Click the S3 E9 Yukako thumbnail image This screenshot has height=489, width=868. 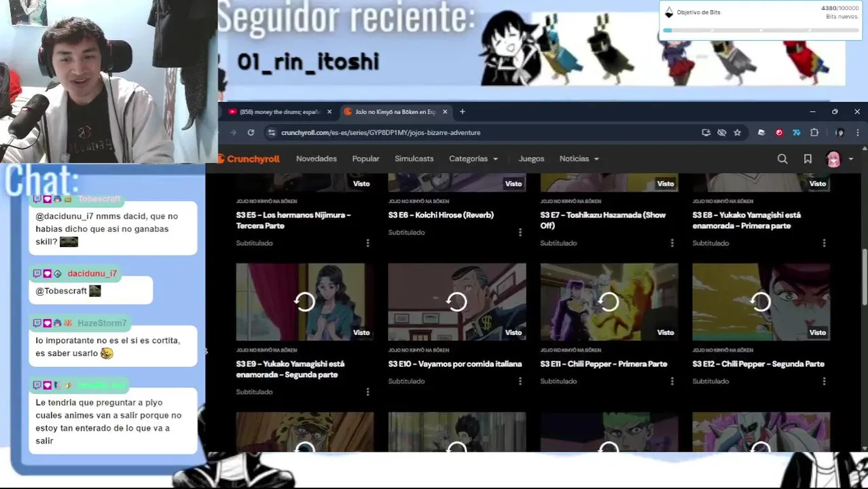point(304,302)
